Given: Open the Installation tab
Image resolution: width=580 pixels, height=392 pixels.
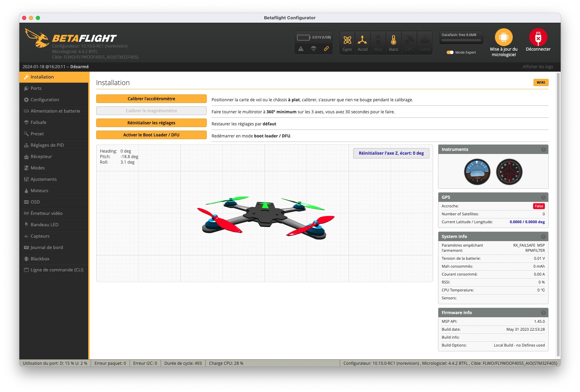Looking at the screenshot, I should 54,77.
